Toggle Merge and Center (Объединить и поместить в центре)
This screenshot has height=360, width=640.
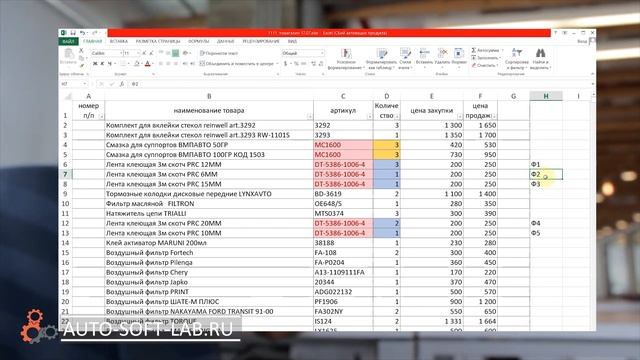pos(237,64)
